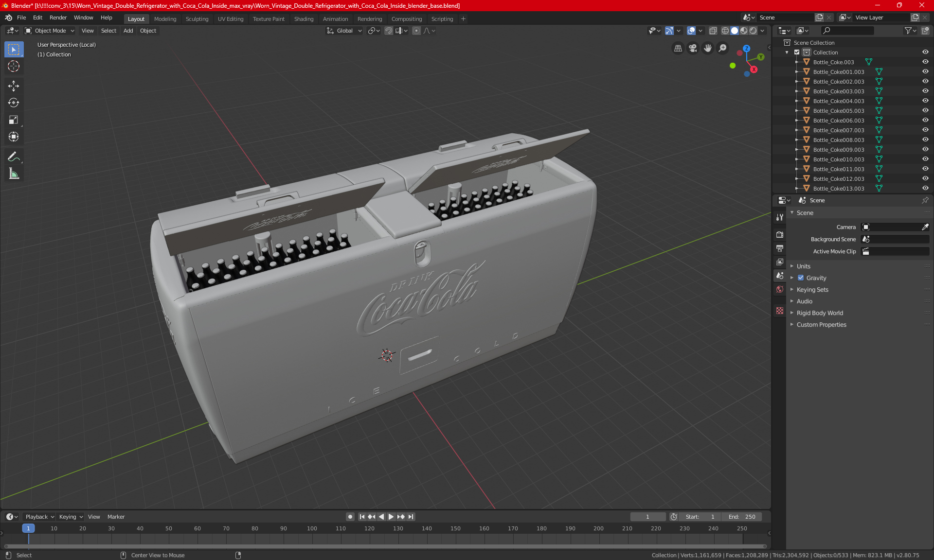Switch to the Shading workspace tab
The width and height of the screenshot is (934, 560).
point(304,19)
